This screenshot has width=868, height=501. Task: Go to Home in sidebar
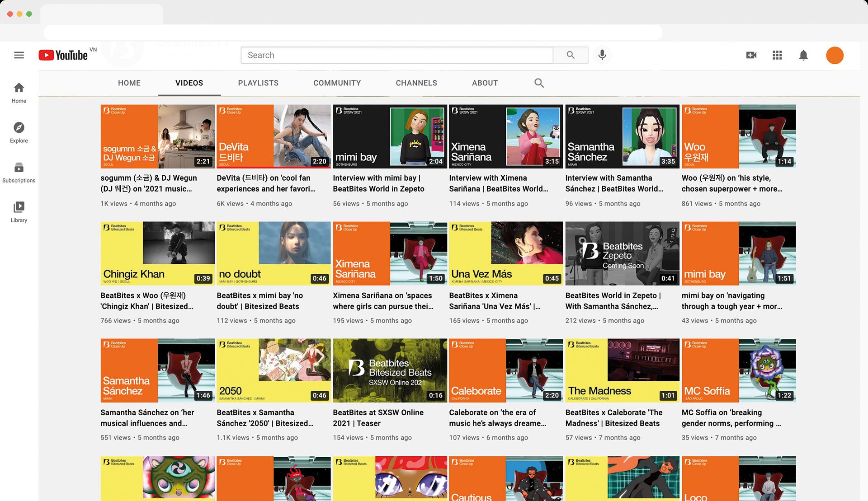click(19, 93)
